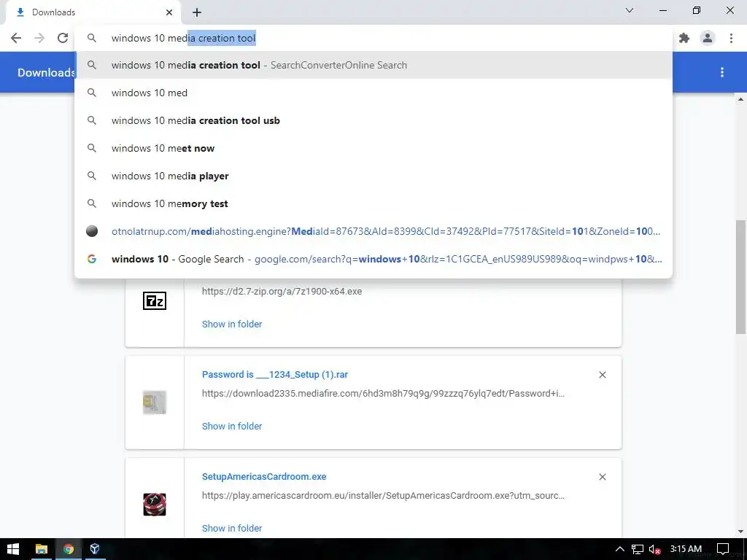
Task: Open 'Password is ___1234_Setup (1).rar' file
Action: point(275,374)
